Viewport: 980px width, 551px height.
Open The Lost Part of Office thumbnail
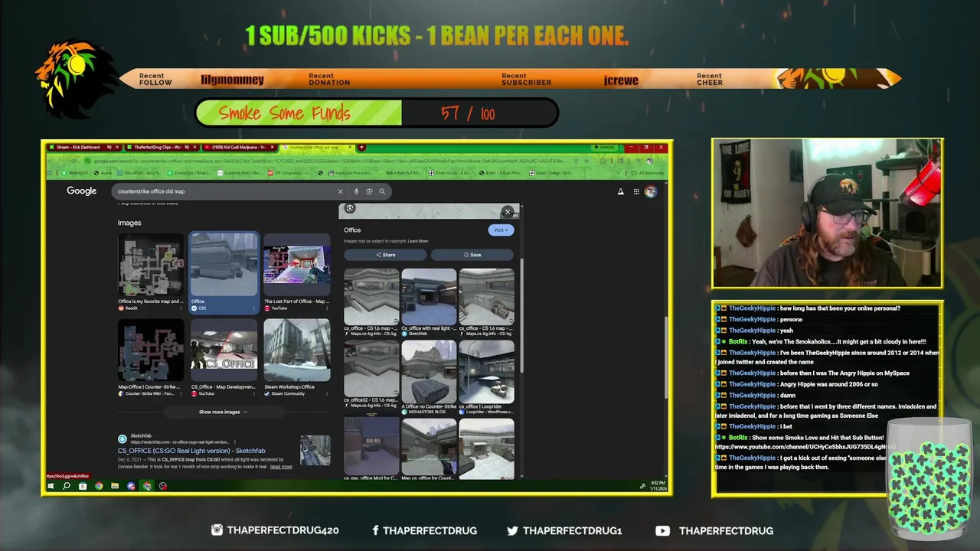click(x=297, y=266)
